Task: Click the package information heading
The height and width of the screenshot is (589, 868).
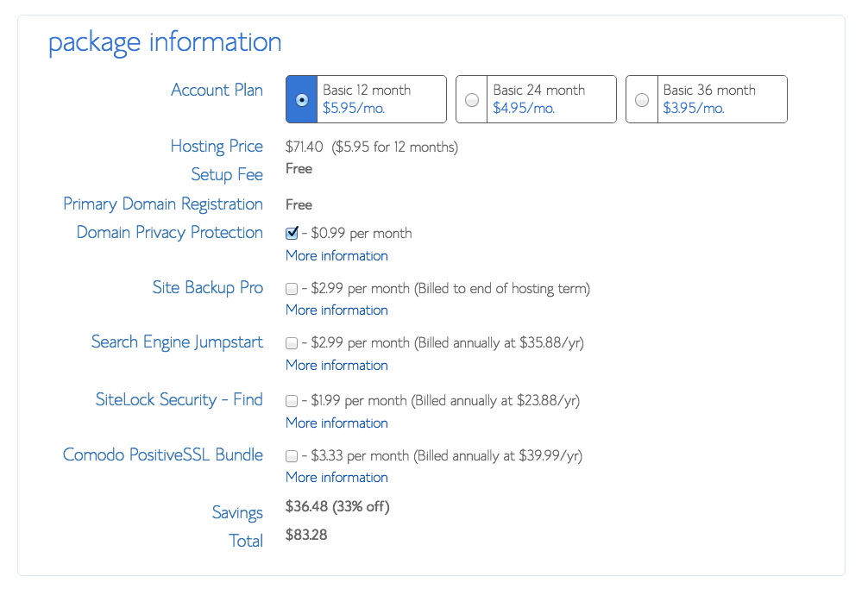Action: (x=164, y=41)
